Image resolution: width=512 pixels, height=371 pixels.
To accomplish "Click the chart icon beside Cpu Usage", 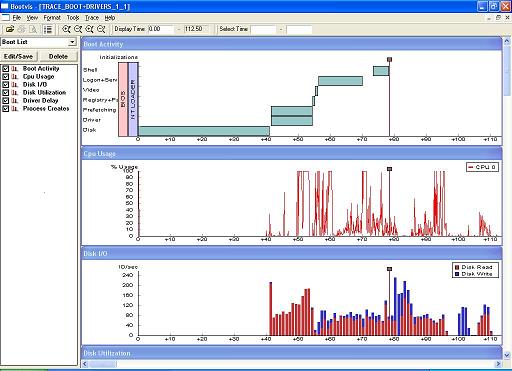I will click(x=15, y=77).
